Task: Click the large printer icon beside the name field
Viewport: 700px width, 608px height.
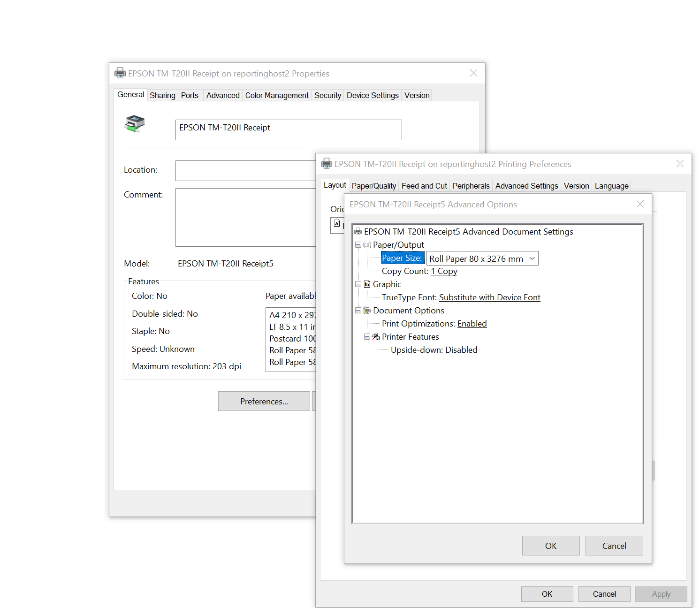Action: (x=135, y=123)
